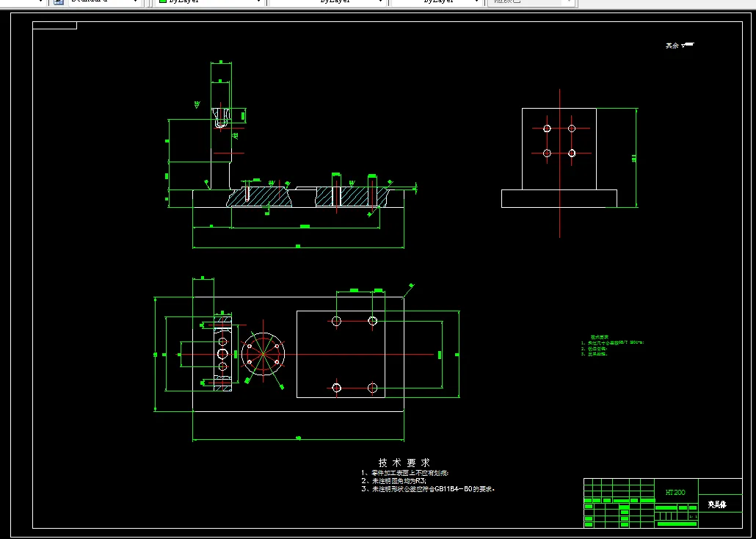Viewport: 756px width, 539px height.
Task: Select the note about fillets 均为R3
Action: pos(394,481)
